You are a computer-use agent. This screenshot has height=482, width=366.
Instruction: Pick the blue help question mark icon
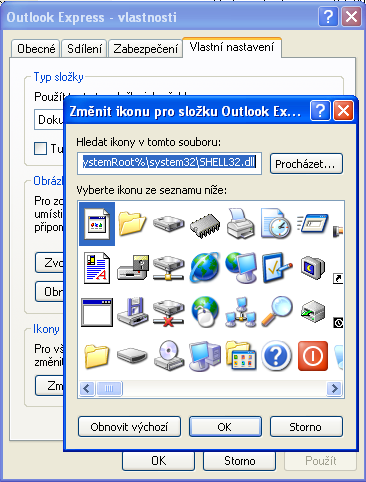(276, 356)
